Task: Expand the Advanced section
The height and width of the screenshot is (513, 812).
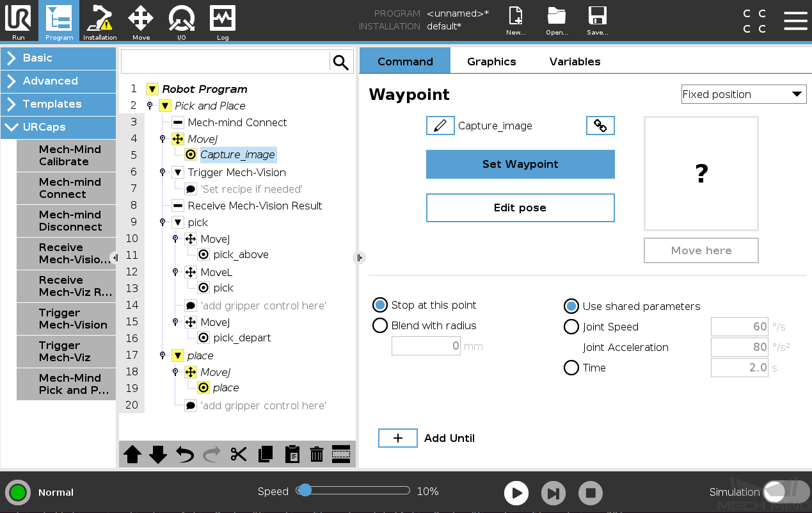Action: 58,81
